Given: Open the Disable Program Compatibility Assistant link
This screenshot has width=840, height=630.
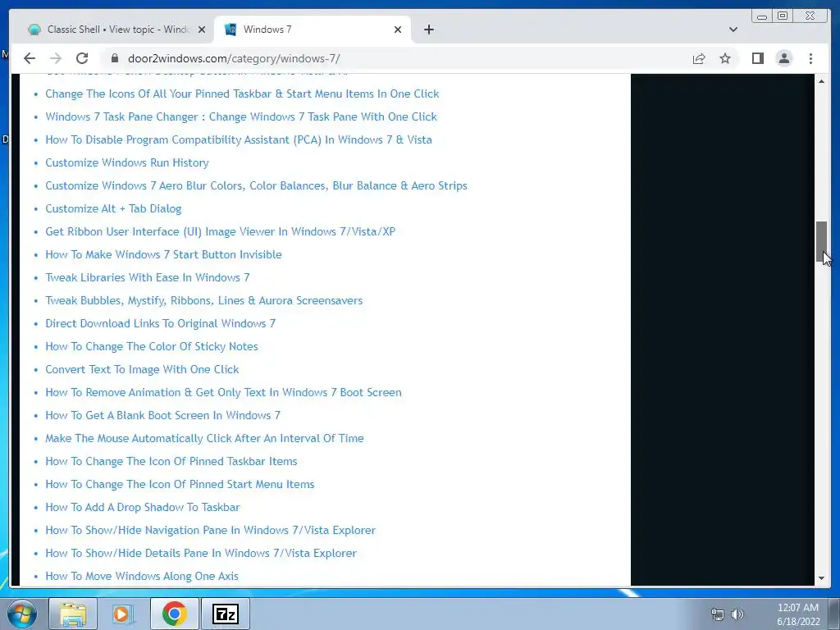Looking at the screenshot, I should click(x=239, y=139).
